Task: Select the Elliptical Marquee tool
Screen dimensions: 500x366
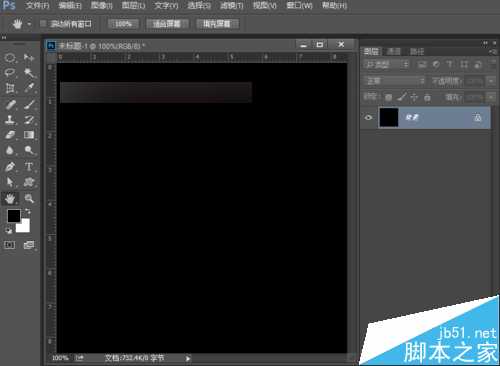Action: [10, 58]
